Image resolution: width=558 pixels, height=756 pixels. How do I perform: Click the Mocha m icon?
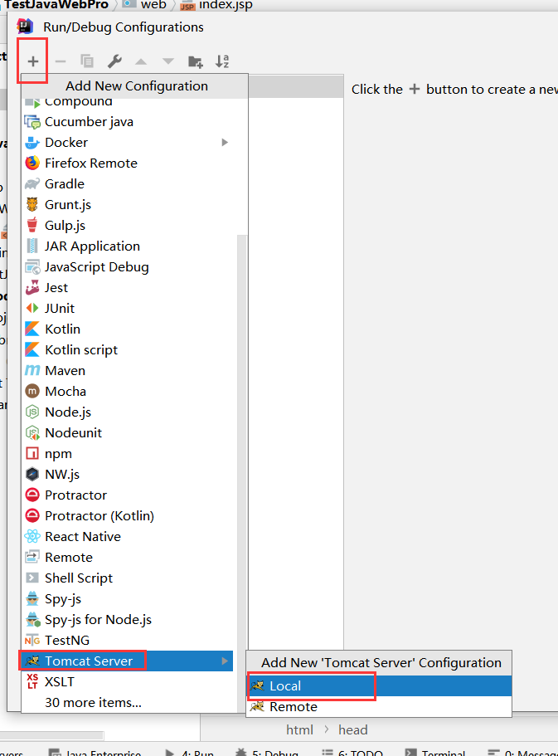[x=32, y=391]
